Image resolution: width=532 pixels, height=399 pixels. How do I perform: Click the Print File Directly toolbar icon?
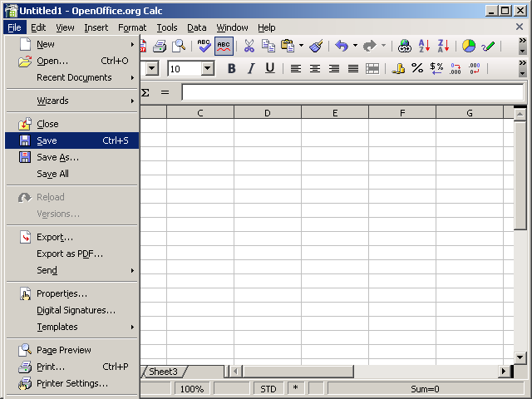(x=160, y=46)
